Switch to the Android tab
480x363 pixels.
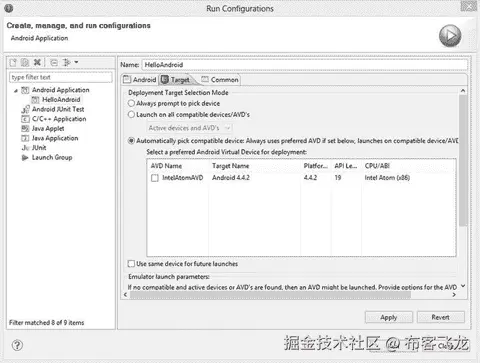(139, 80)
